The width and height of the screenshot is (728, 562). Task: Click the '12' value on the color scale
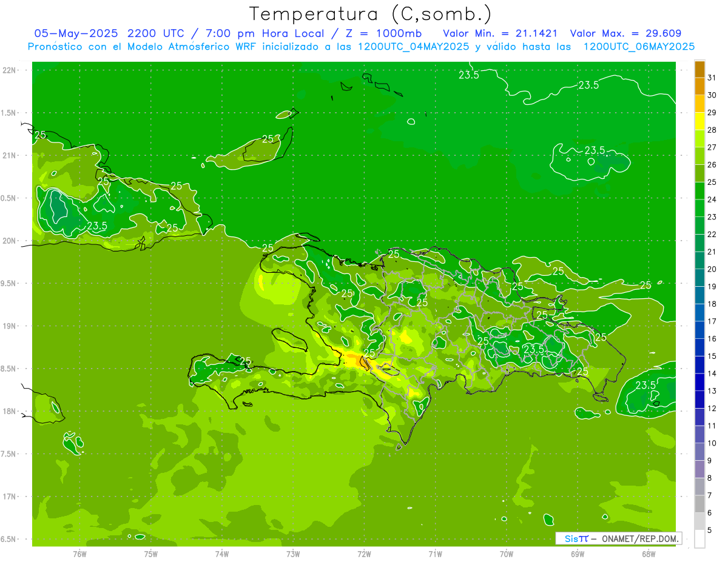click(712, 408)
